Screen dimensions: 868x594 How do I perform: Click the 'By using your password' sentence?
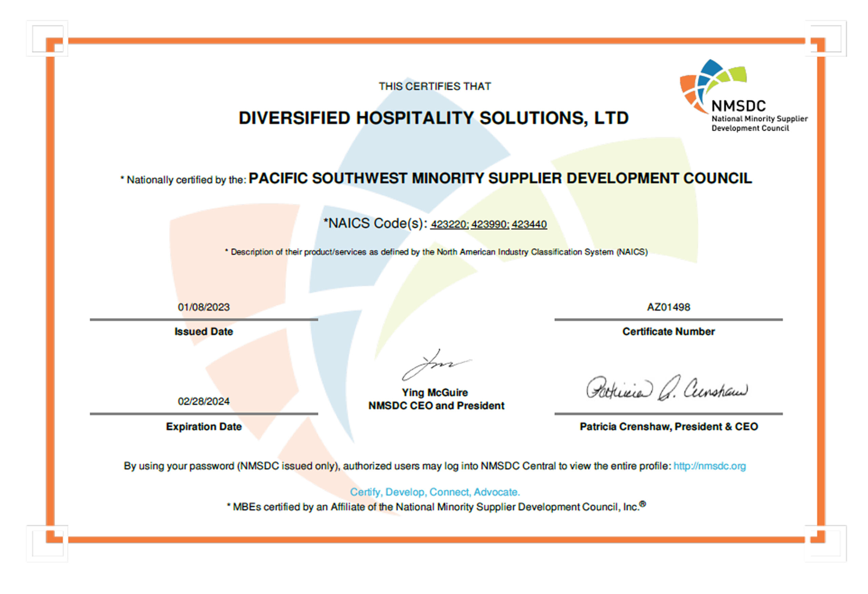tap(397, 466)
